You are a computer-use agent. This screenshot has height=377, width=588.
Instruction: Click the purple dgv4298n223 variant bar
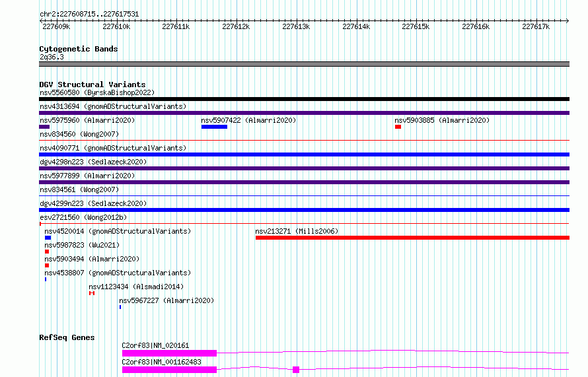tap(304, 168)
